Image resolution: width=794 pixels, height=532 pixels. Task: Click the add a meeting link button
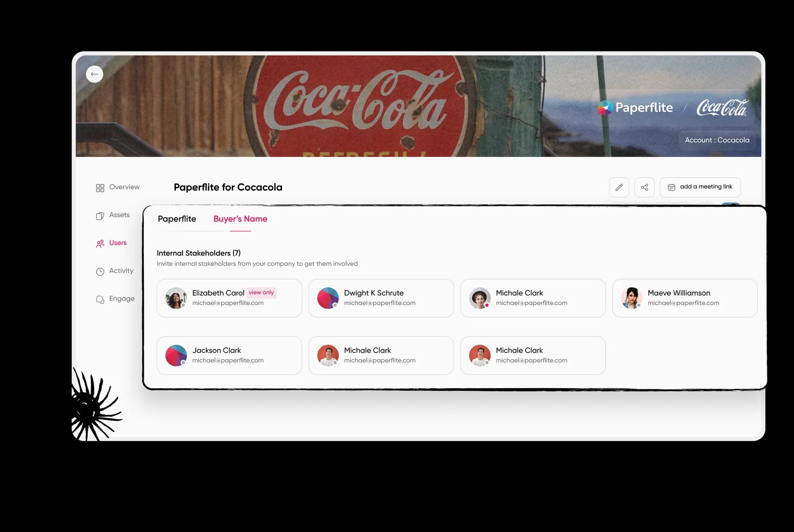(700, 187)
